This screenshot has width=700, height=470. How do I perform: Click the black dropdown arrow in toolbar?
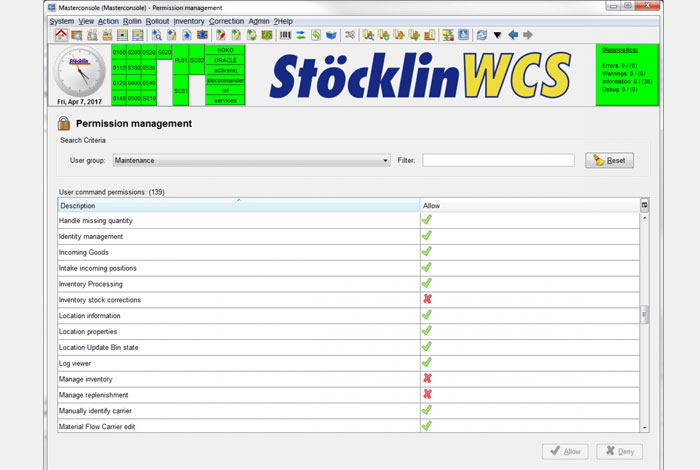tap(497, 35)
